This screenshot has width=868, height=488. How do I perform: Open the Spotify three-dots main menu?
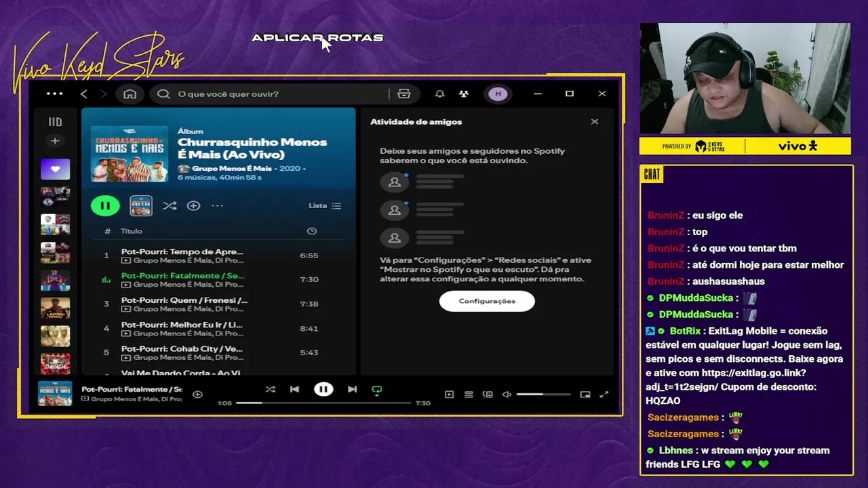coord(54,94)
